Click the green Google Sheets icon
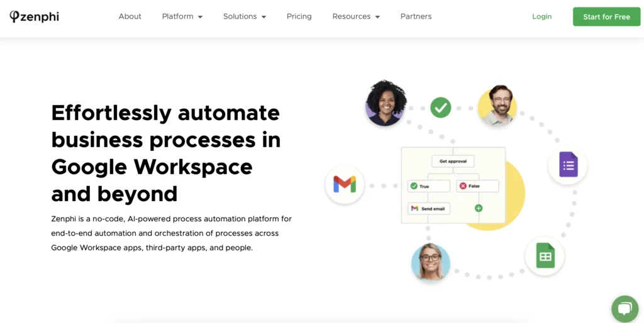 pos(545,256)
